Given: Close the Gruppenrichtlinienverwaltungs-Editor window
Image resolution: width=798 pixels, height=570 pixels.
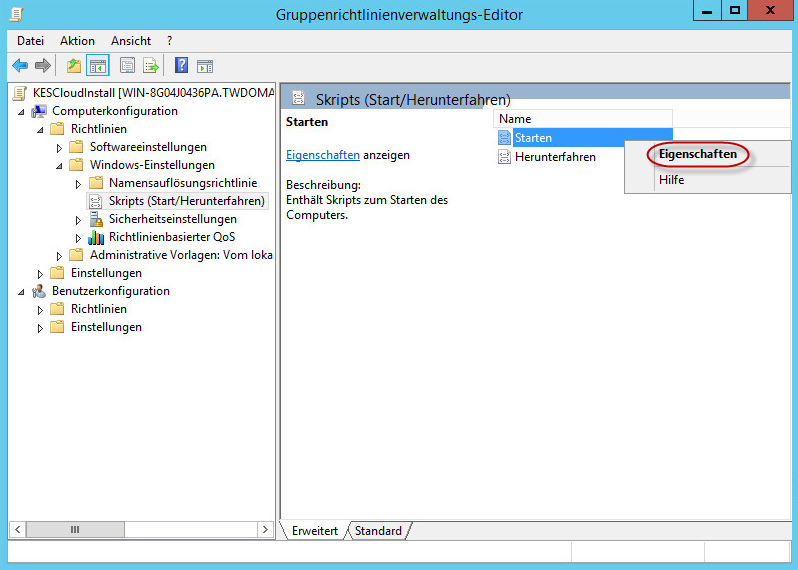Looking at the screenshot, I should pyautogui.click(x=771, y=11).
